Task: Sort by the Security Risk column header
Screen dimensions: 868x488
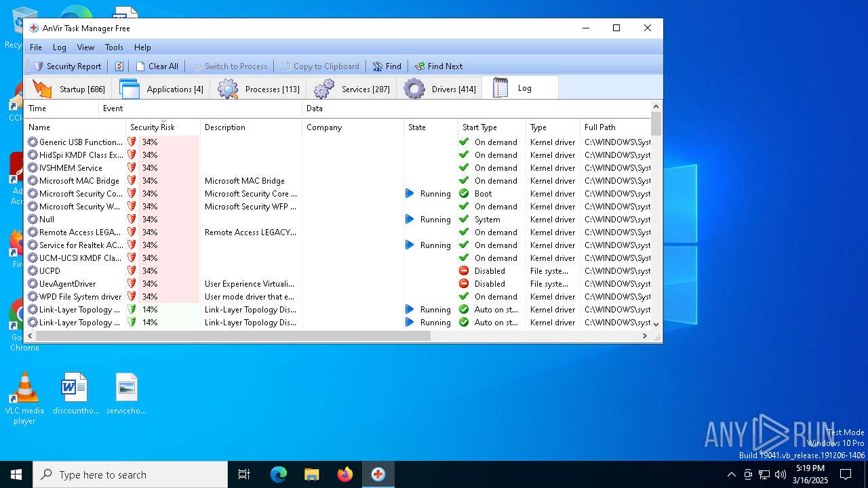Action: tap(163, 127)
